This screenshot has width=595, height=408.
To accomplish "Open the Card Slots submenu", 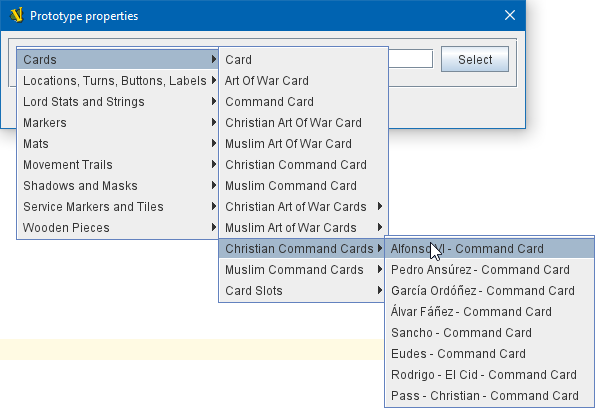I will 302,291.
